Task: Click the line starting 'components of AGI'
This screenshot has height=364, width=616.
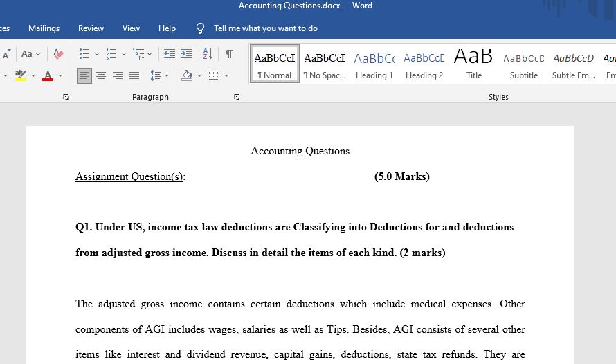Action: (x=300, y=329)
